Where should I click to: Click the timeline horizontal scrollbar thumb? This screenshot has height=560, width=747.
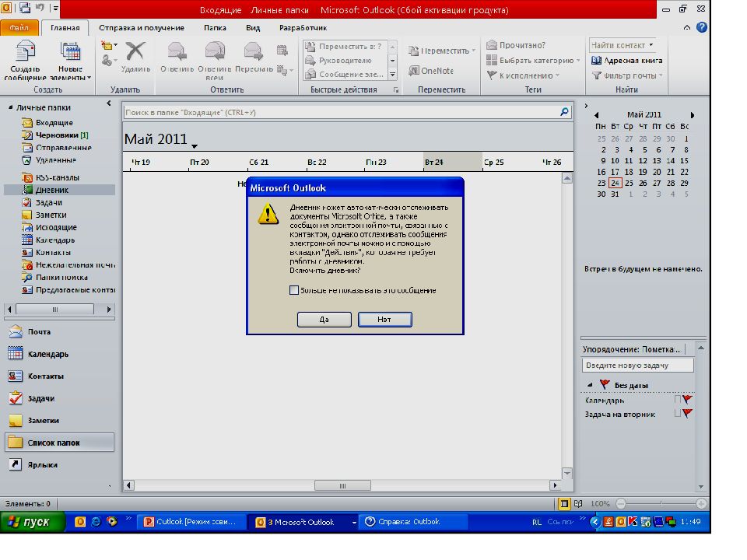(342, 485)
